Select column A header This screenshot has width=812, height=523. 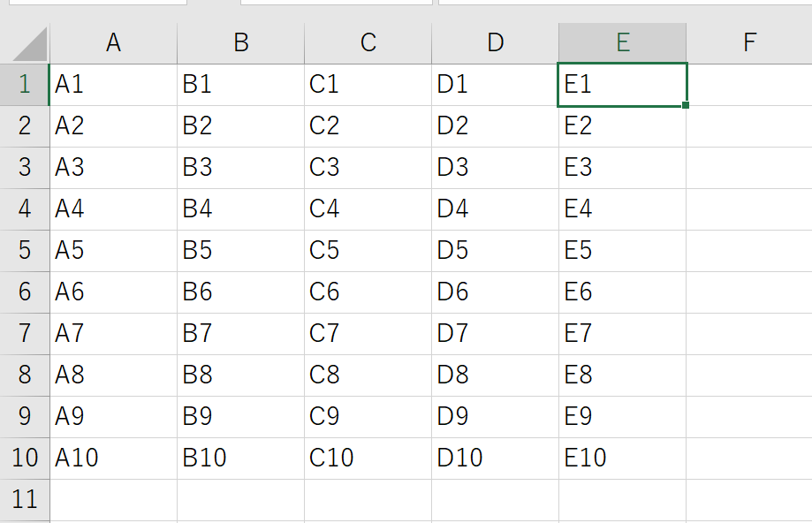(113, 43)
